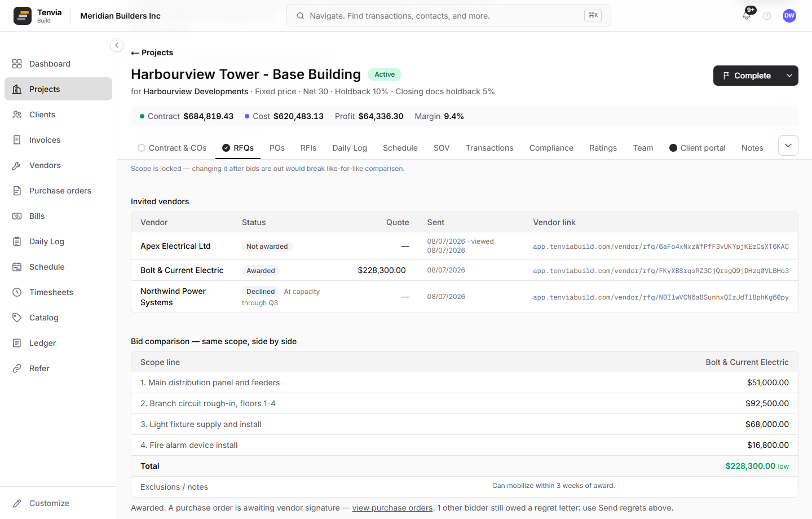
Task: Click the Schedule calendar icon in sidebar
Action: 17,267
